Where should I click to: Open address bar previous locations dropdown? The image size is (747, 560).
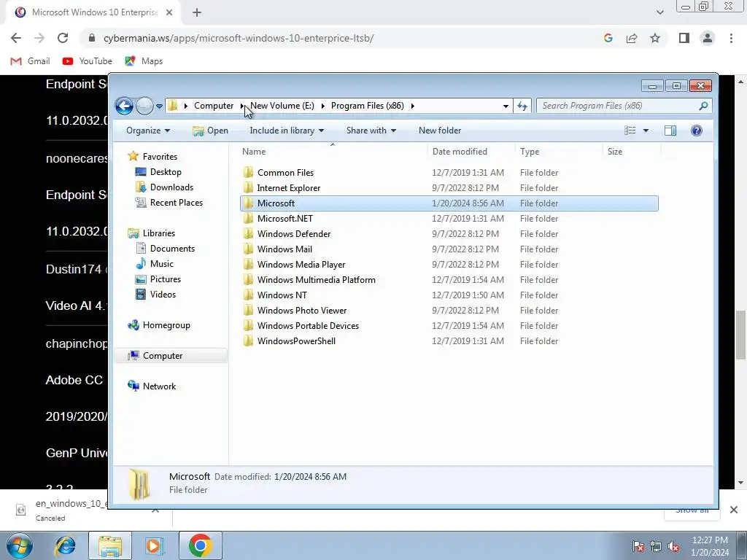click(506, 106)
